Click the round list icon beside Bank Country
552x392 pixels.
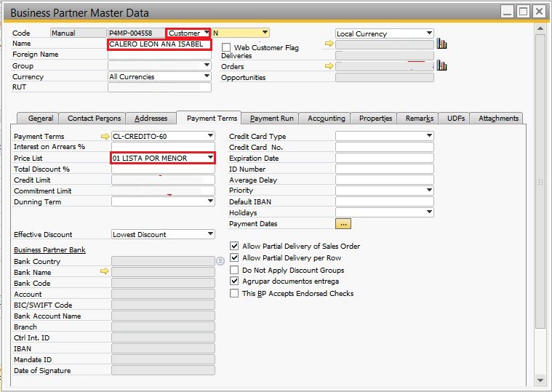220,261
